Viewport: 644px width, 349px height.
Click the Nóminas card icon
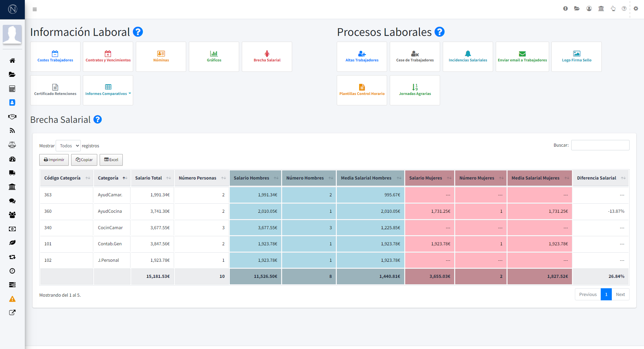pos(161,54)
